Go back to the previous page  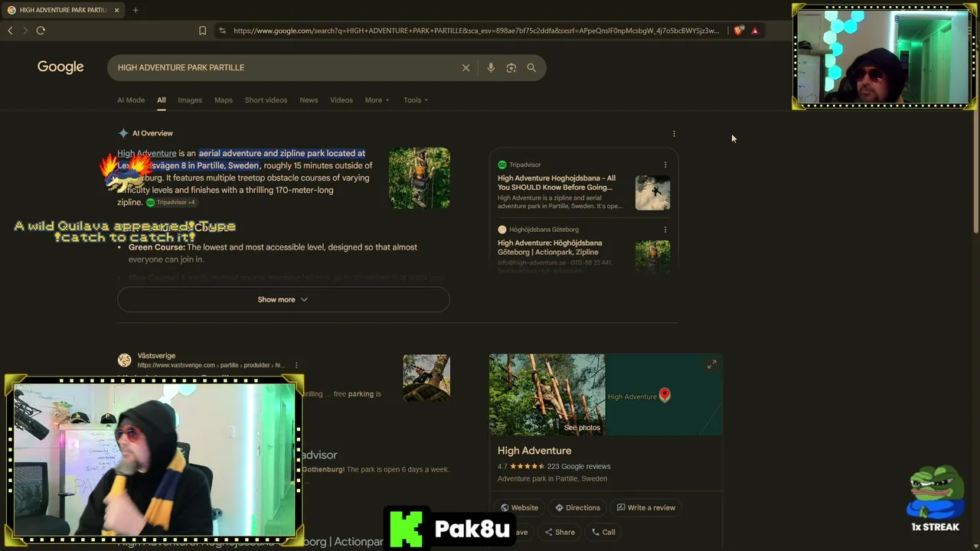[x=10, y=31]
